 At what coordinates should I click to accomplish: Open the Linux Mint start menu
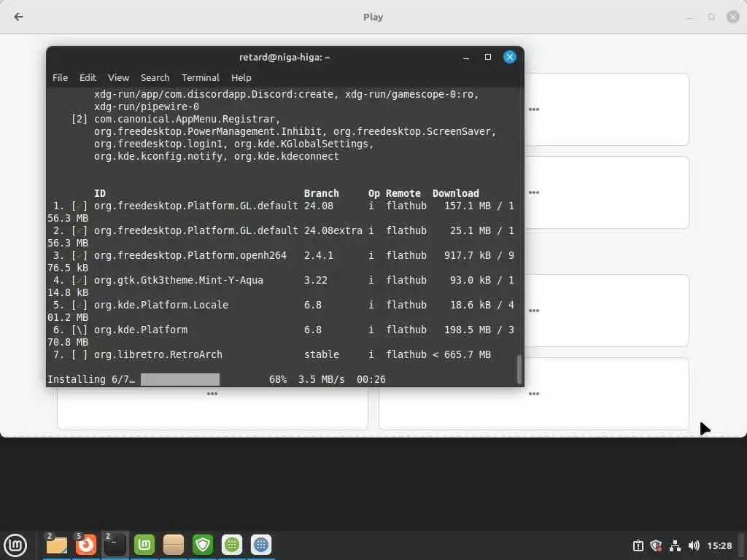pos(15,545)
